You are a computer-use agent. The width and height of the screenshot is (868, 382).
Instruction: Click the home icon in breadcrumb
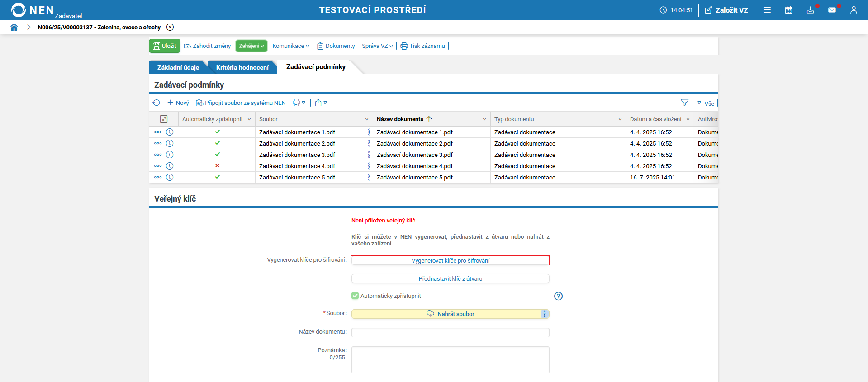(x=14, y=27)
